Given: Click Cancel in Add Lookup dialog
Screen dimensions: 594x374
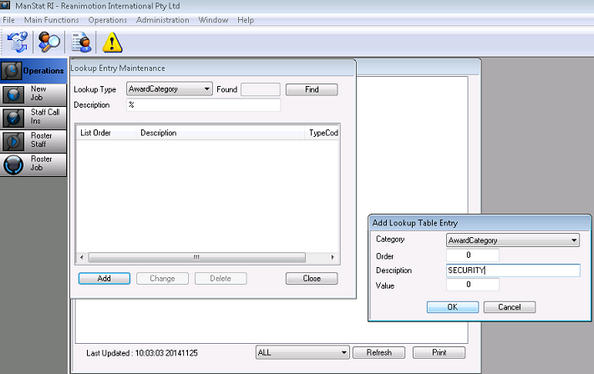Looking at the screenshot, I should click(510, 307).
